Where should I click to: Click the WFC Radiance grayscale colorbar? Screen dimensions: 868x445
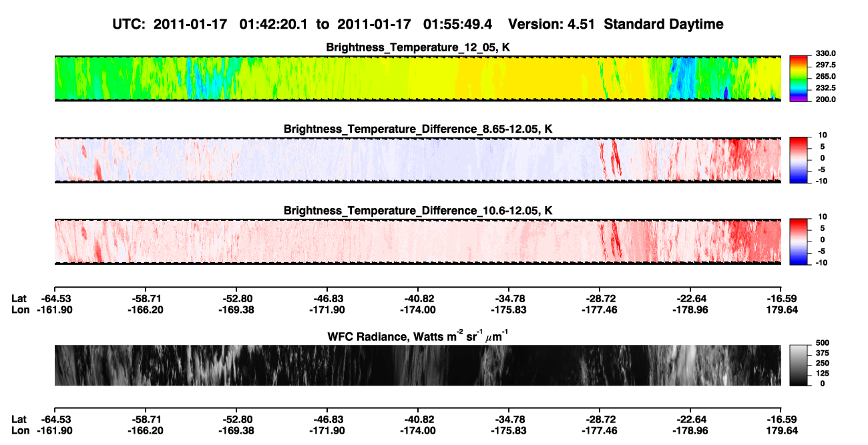799,365
